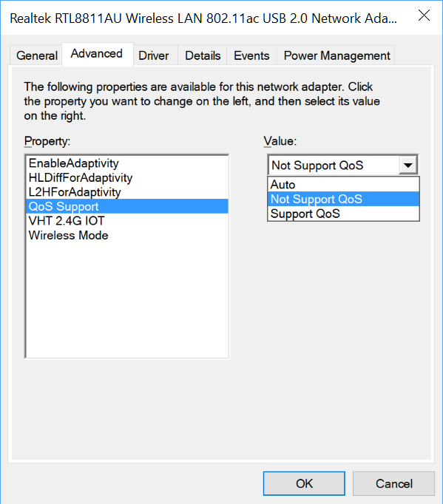443x504 pixels.
Task: Click the Value dropdown arrow button
Action: point(408,166)
